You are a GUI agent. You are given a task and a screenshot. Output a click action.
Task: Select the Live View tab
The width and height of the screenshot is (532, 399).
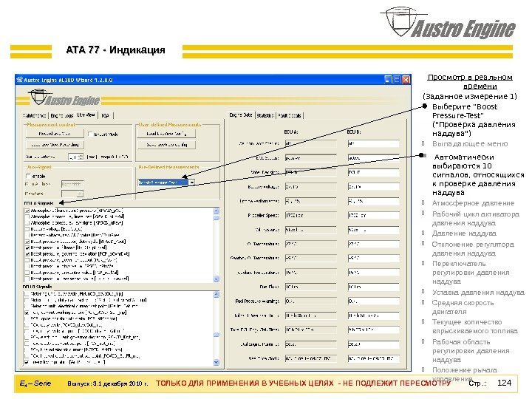(86, 115)
